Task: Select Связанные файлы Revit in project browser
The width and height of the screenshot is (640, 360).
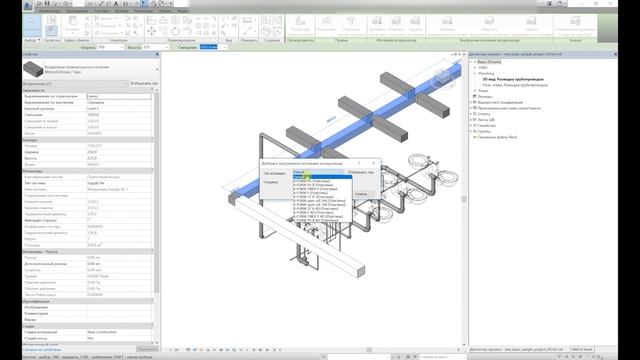Action: [497, 137]
